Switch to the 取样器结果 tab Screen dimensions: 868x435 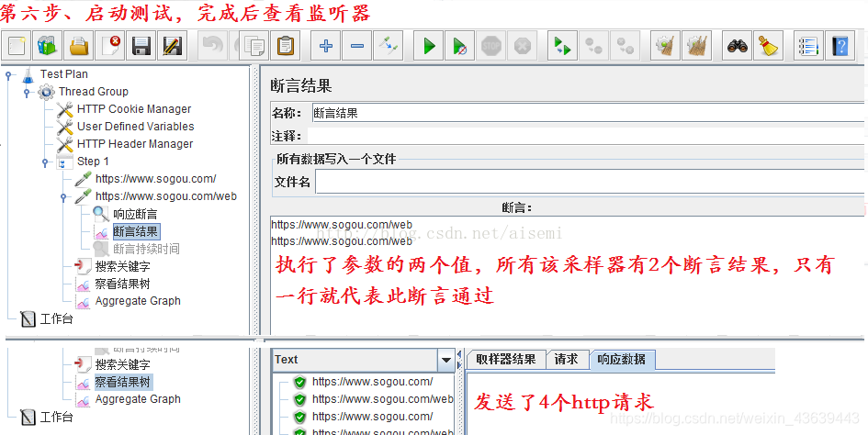pos(506,359)
